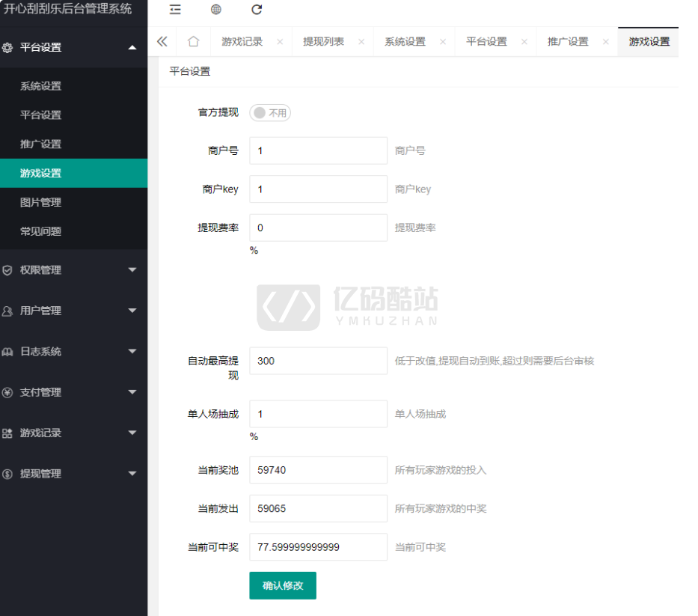Image resolution: width=698 pixels, height=616 pixels.
Task: Click the yen icon for 支付管理
Action: click(x=7, y=392)
